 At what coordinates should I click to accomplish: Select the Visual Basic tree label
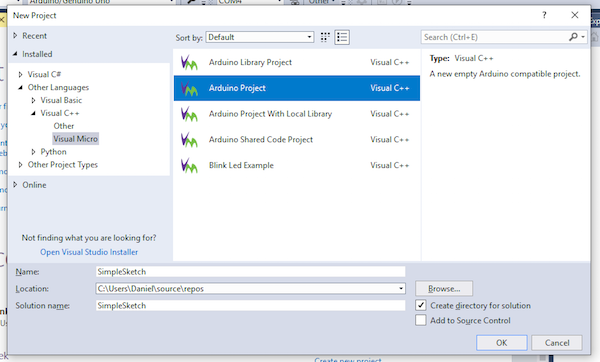coord(61,100)
